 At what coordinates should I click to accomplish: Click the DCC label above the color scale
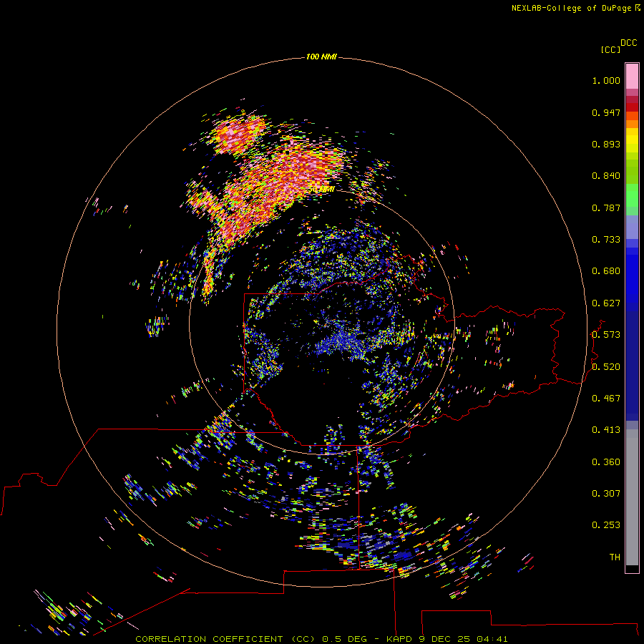pyautogui.click(x=628, y=43)
